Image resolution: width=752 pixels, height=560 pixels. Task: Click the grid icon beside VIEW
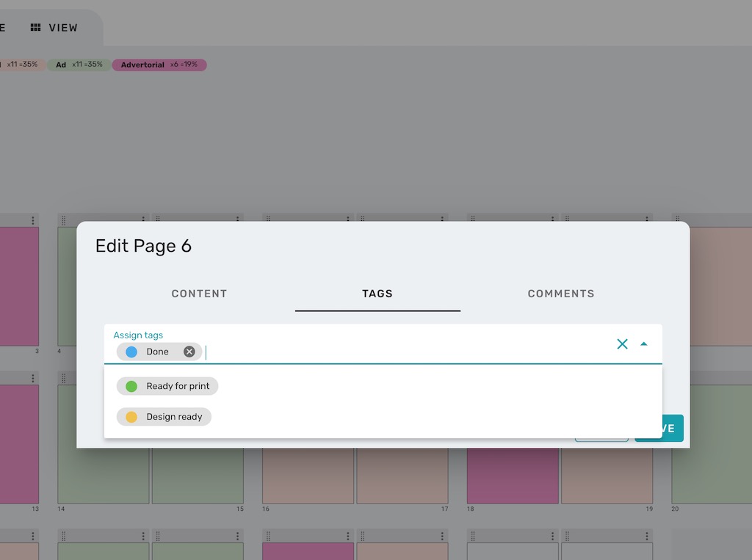(x=35, y=27)
